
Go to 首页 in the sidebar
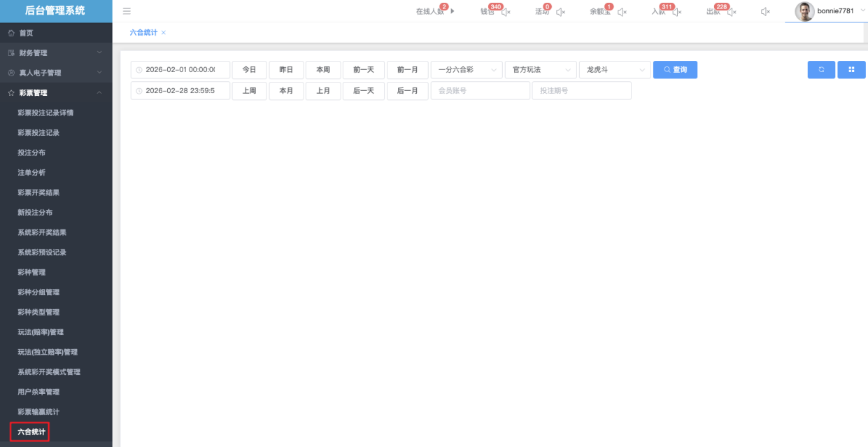point(26,33)
